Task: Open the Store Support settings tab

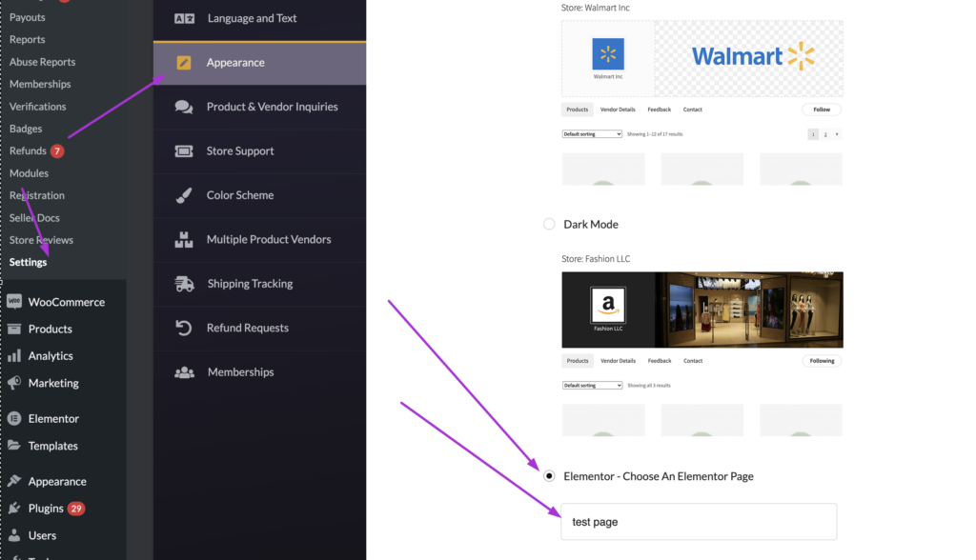Action: click(259, 151)
